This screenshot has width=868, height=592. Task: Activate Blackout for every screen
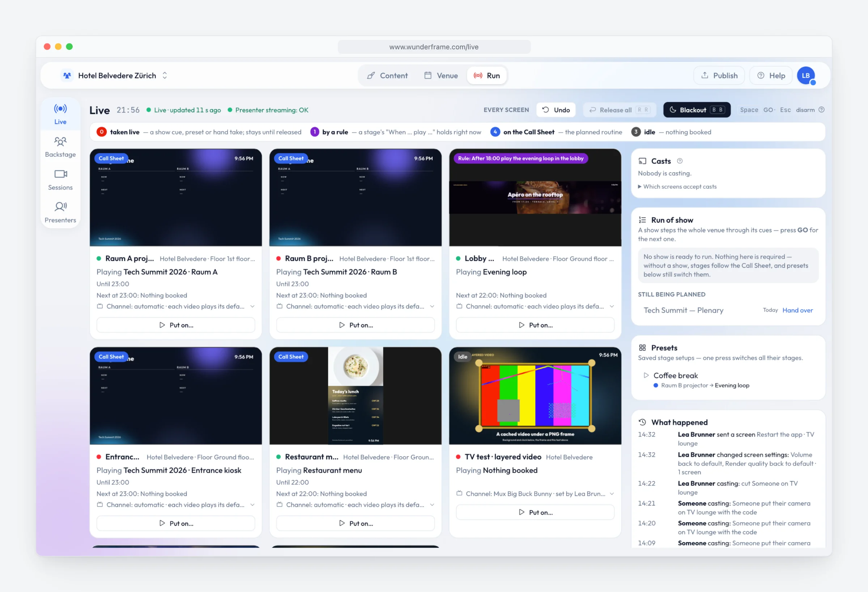pos(697,110)
